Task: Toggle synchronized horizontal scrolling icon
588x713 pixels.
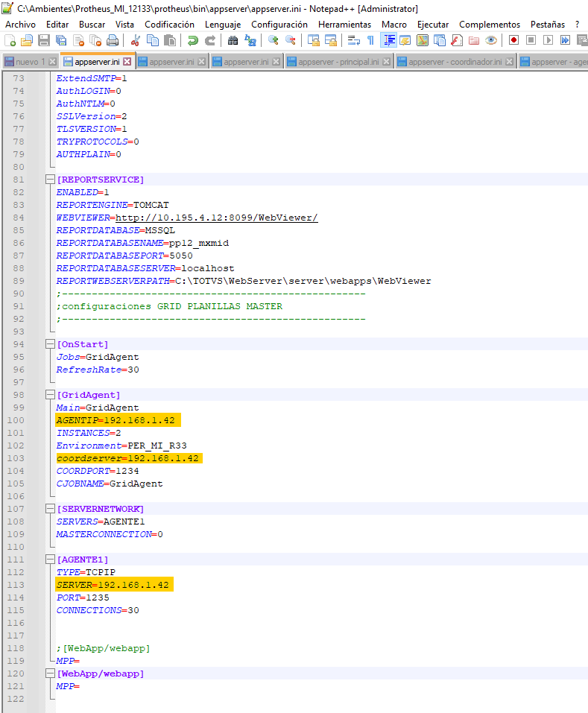Action: point(331,40)
